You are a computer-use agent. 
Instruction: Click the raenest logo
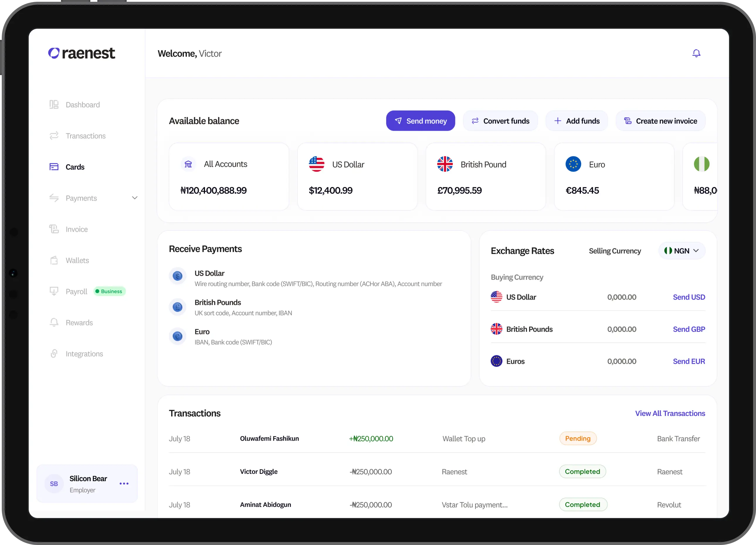tap(82, 53)
